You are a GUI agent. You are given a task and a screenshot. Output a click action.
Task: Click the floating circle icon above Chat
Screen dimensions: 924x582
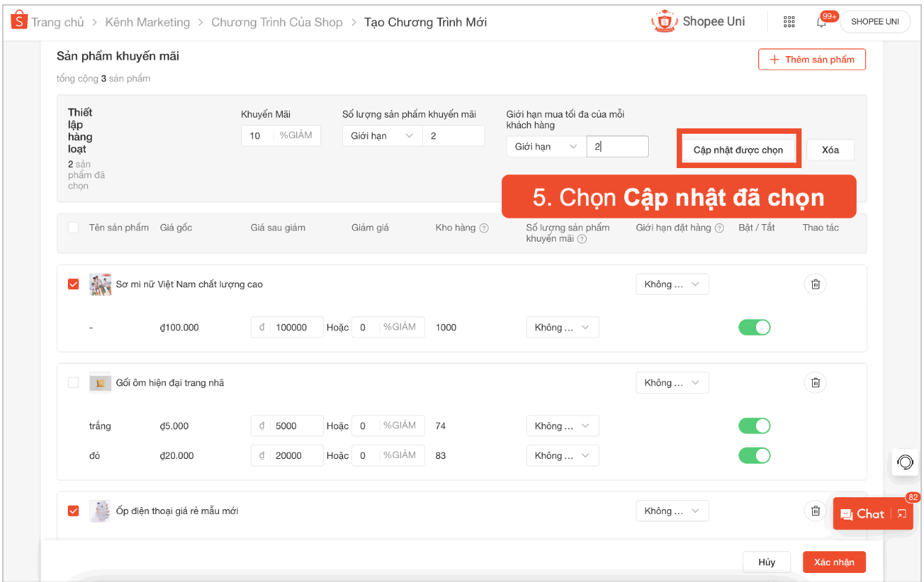coord(904,462)
